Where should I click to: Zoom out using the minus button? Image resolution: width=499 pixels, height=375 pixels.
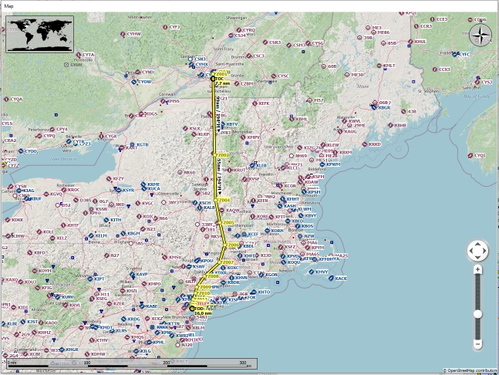tap(478, 344)
